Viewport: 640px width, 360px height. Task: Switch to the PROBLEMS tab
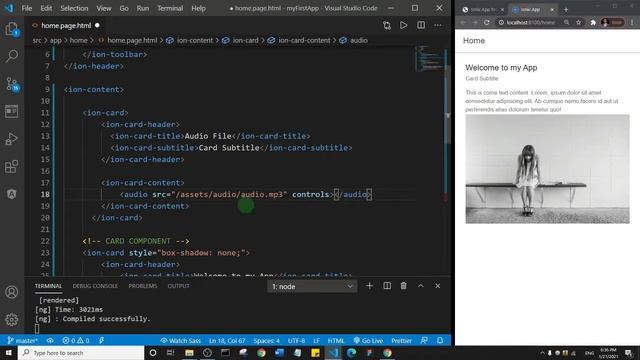tap(143, 286)
